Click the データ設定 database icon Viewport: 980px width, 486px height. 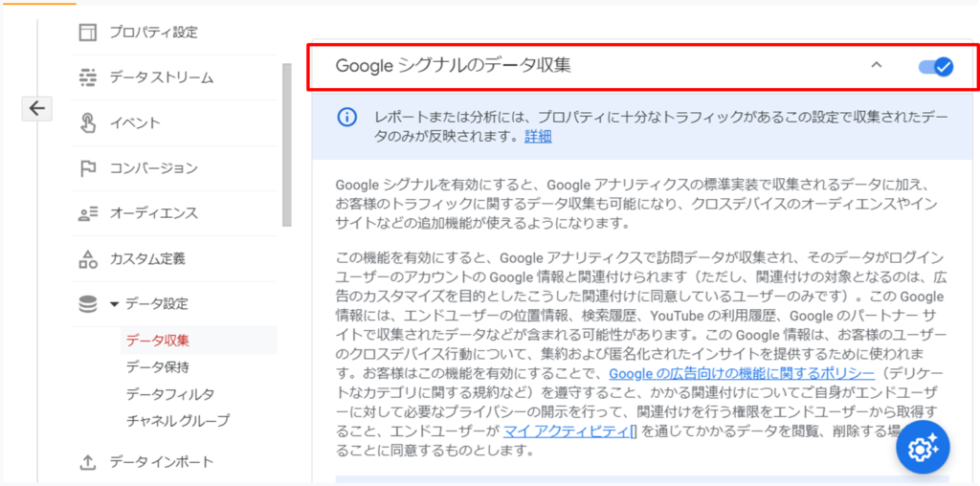tap(88, 304)
